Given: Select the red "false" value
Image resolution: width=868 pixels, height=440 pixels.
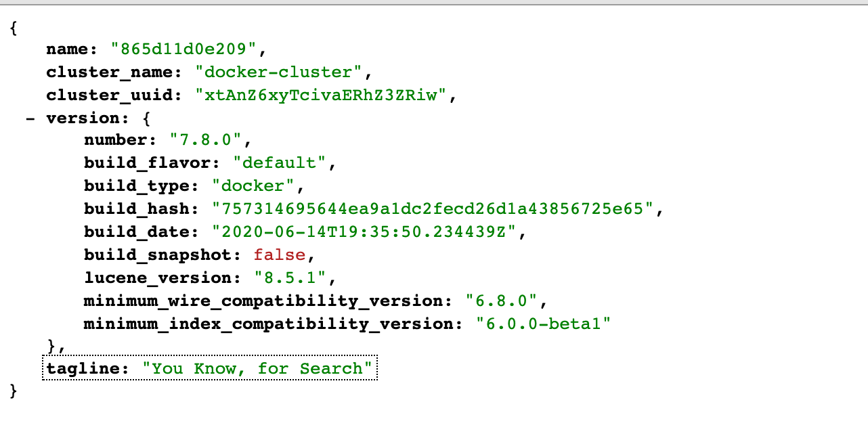Looking at the screenshot, I should point(280,255).
